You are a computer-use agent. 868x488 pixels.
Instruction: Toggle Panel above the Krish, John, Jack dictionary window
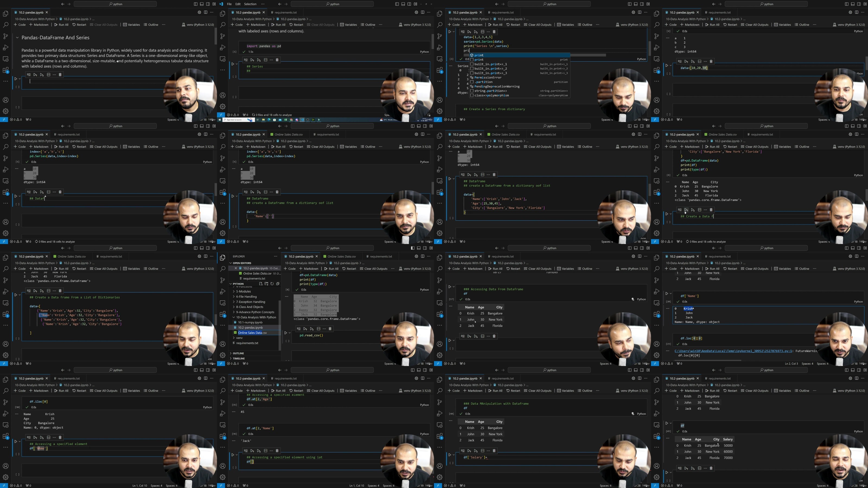click(636, 126)
